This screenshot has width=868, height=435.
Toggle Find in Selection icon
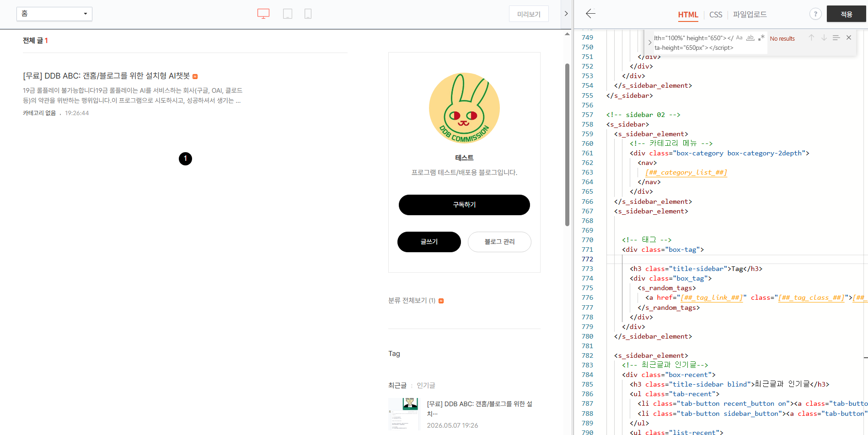pos(836,38)
